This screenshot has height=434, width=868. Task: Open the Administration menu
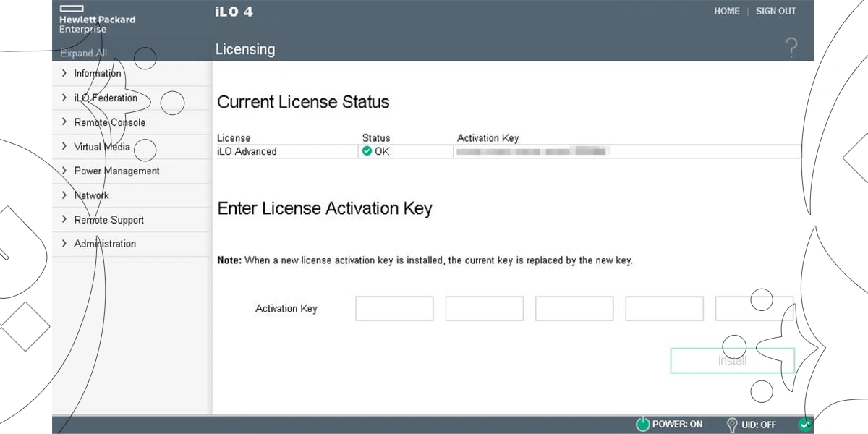pyautogui.click(x=105, y=244)
